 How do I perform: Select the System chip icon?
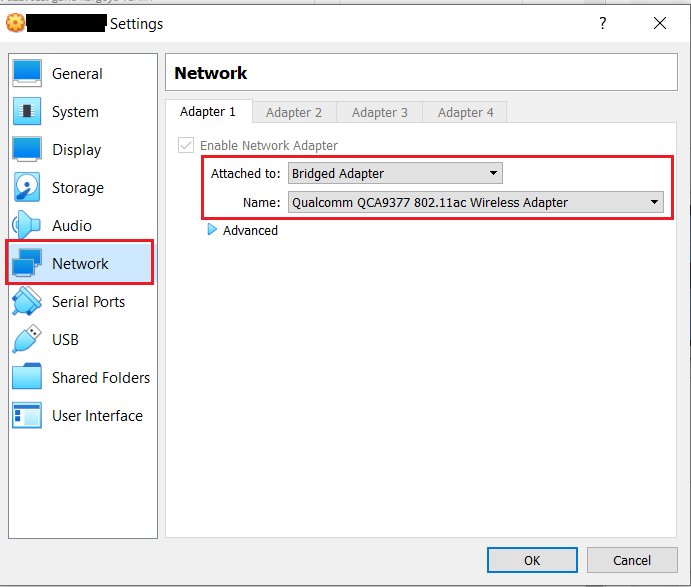[27, 112]
